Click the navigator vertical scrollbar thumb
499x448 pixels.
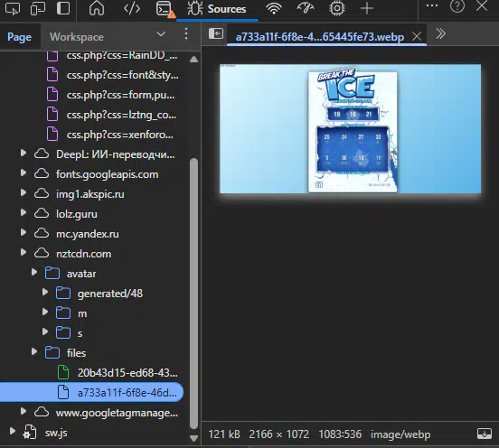coord(193,293)
